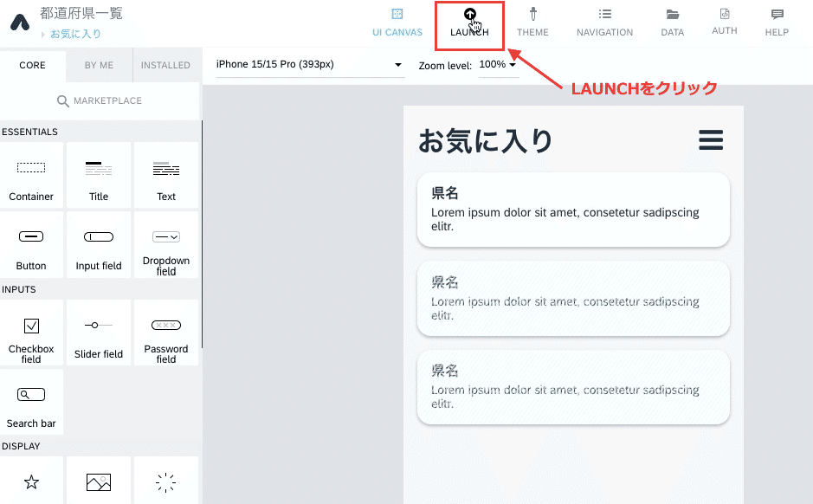Open the THEME tab
813x504 pixels.
coord(532,23)
